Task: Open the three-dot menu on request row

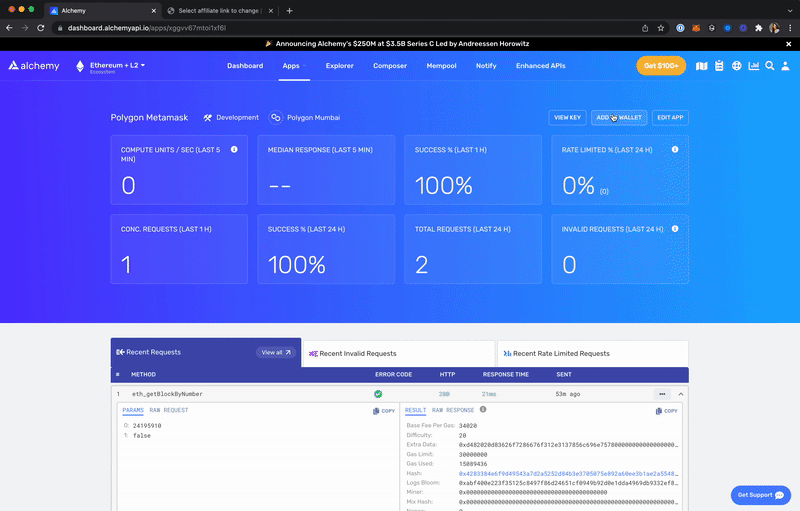Action: click(661, 394)
